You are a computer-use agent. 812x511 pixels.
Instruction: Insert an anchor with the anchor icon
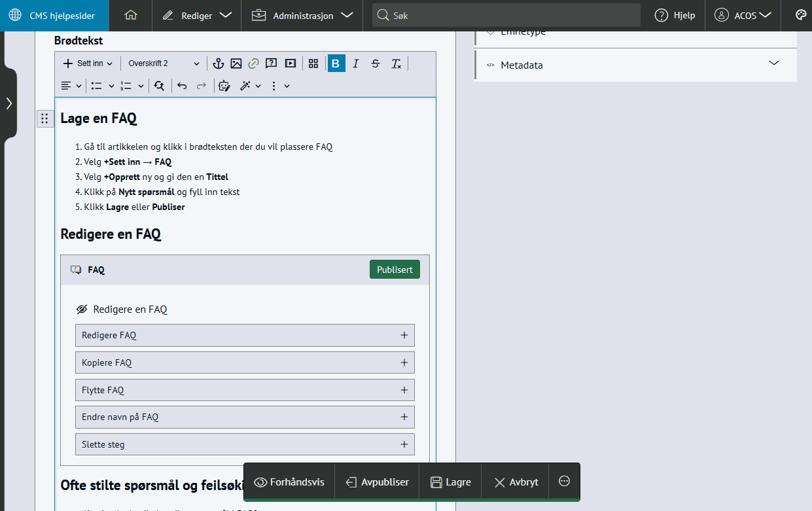click(x=219, y=63)
